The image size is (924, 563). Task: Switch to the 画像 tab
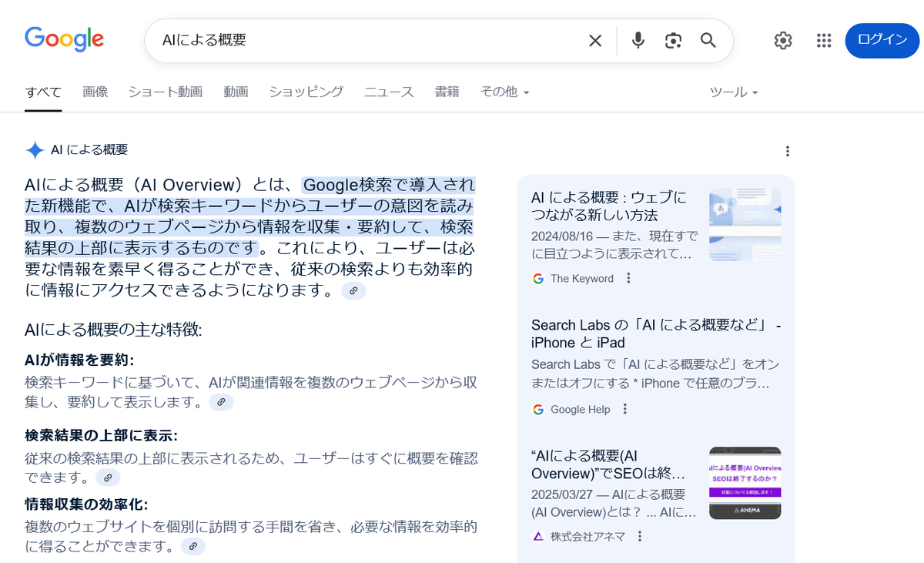pos(95,92)
